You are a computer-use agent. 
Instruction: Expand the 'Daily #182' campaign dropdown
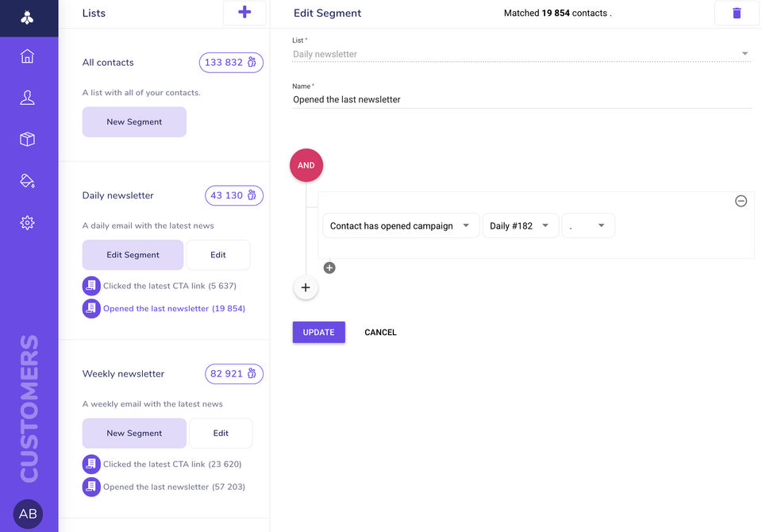click(520, 226)
